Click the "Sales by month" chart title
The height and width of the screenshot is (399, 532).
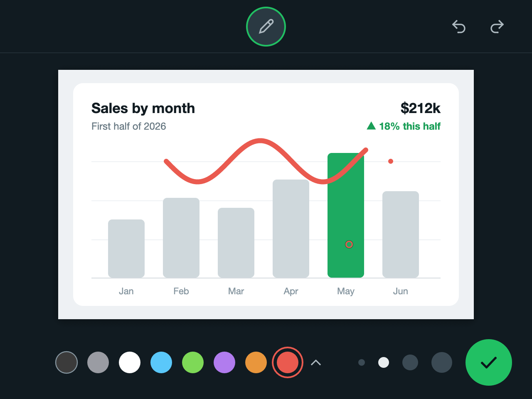(143, 108)
